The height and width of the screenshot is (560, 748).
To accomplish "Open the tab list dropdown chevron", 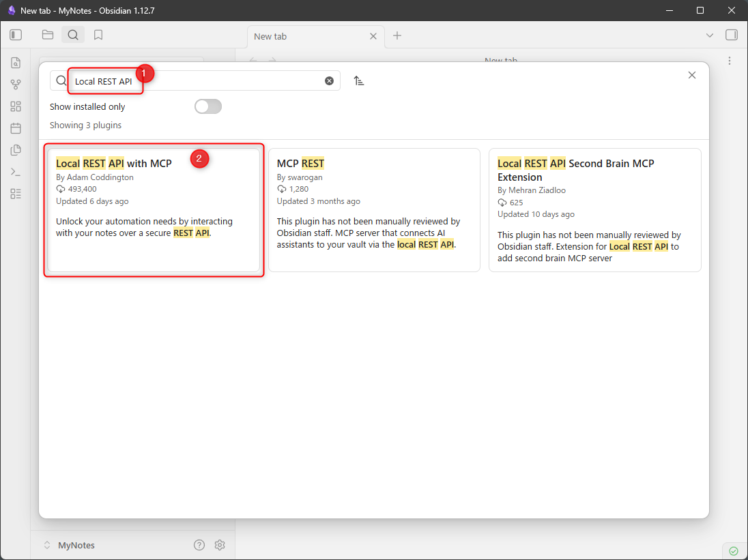I will 709,35.
